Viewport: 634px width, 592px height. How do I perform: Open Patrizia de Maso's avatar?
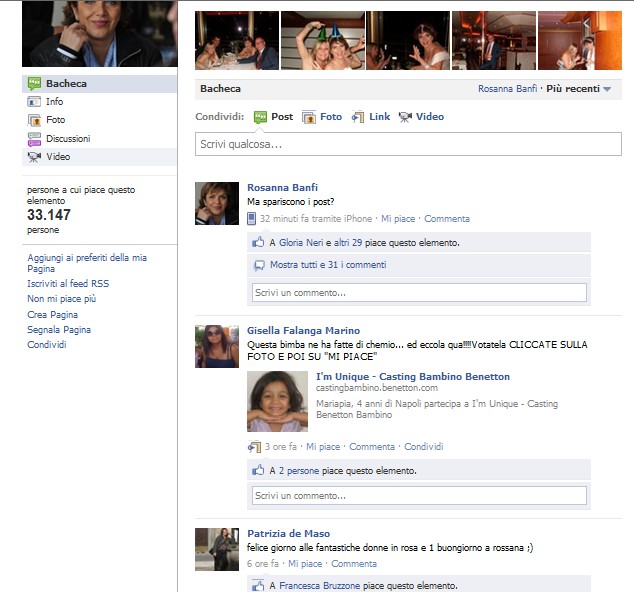pos(217,549)
